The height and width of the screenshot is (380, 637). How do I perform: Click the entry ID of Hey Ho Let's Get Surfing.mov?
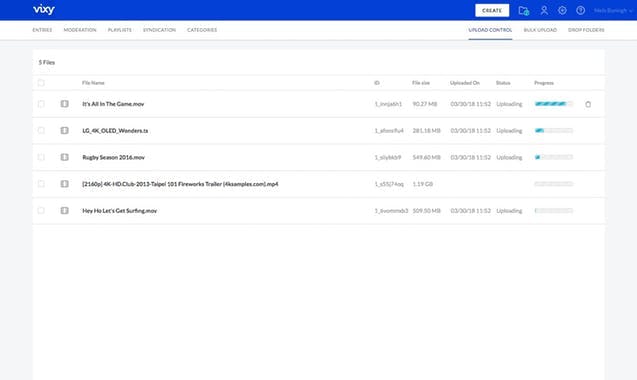pyautogui.click(x=391, y=211)
